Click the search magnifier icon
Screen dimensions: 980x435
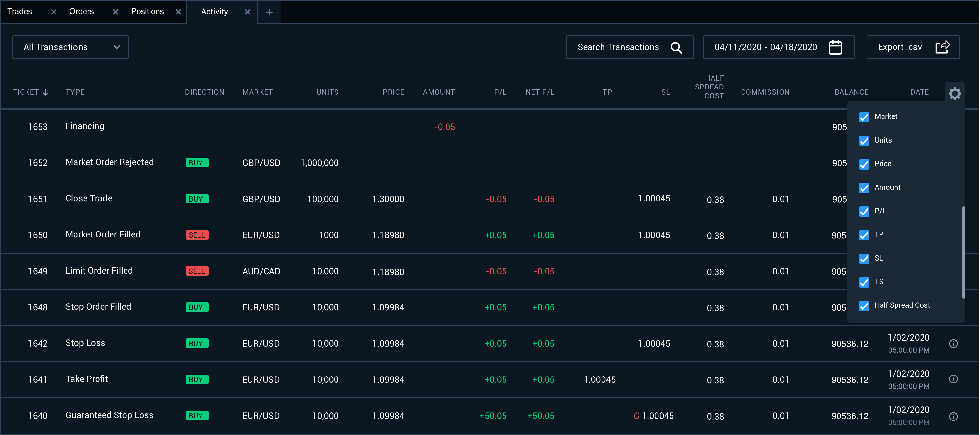[x=676, y=48]
